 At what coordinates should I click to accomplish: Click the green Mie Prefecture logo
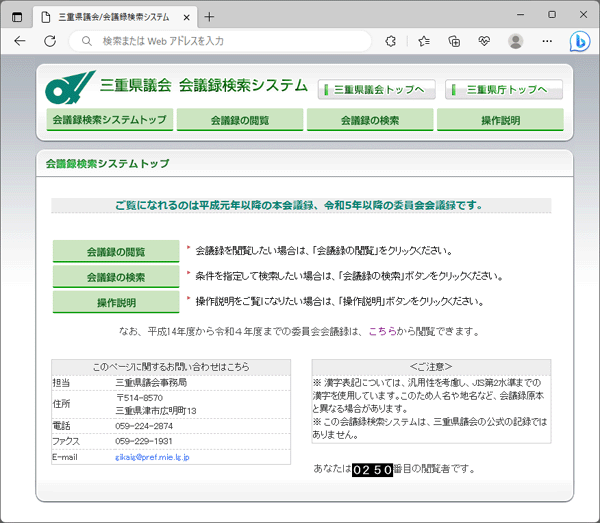[70, 87]
